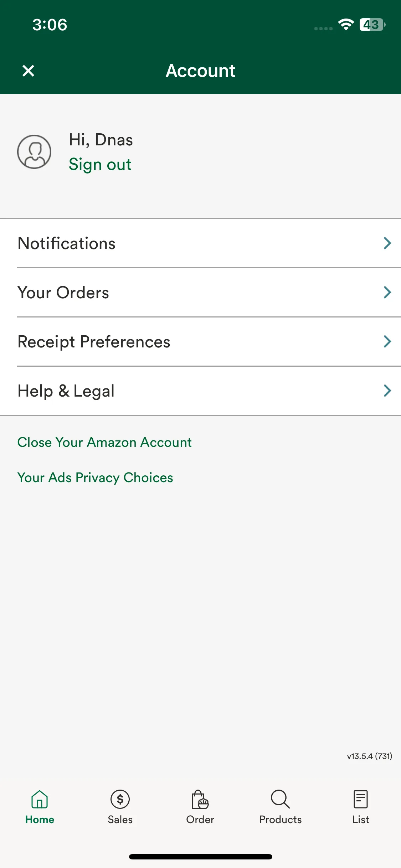Open Your Ads Privacy Choices link
The height and width of the screenshot is (868, 401).
[95, 477]
